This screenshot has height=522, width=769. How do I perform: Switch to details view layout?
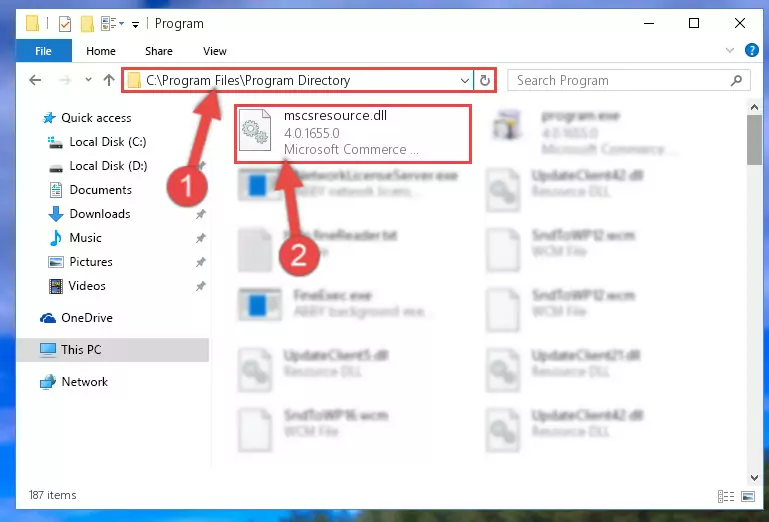pos(725,496)
